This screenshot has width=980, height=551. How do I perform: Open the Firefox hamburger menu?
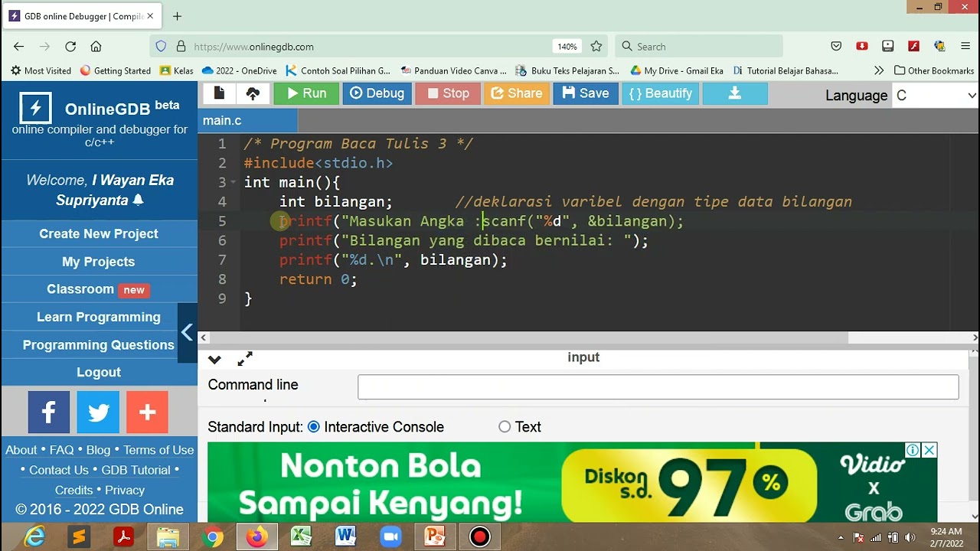965,46
